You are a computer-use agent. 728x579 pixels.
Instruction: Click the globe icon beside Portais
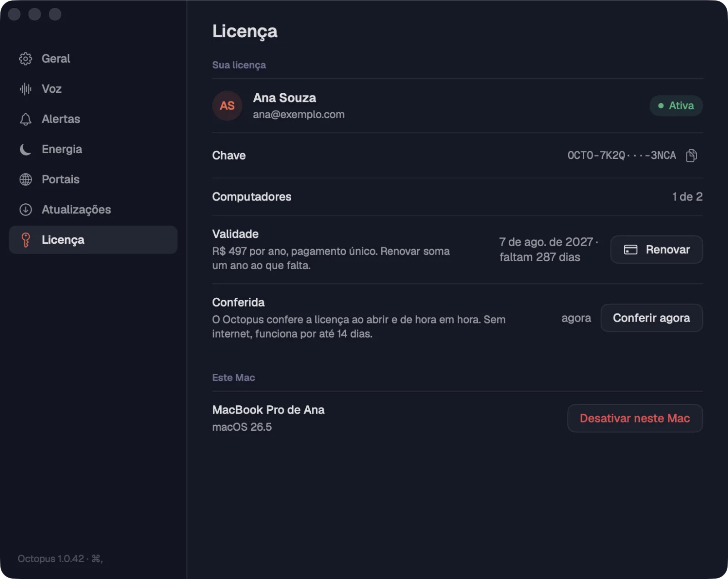click(25, 179)
